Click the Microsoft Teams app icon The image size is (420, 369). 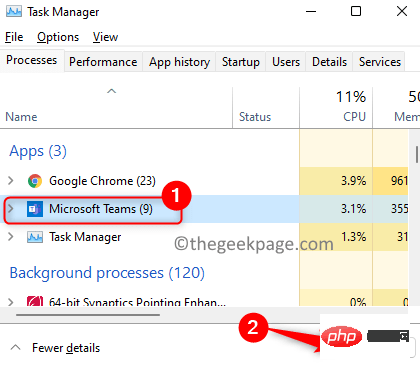(x=35, y=209)
